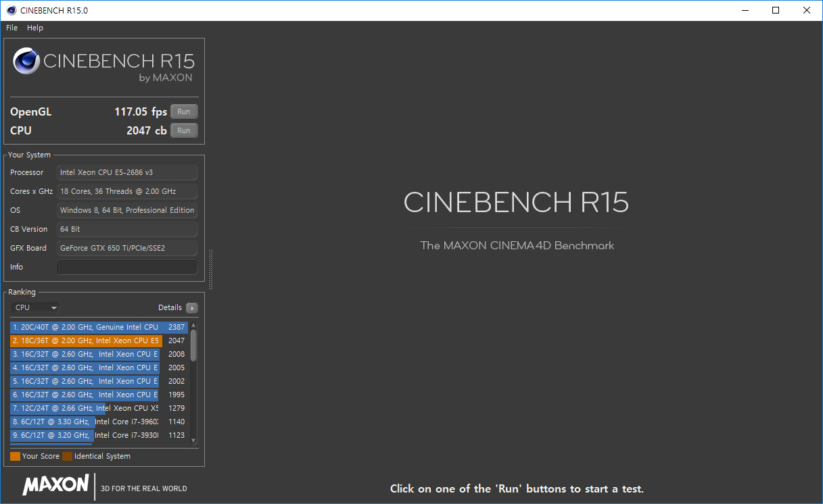
Task: Click the CPU score 2047 cb
Action: (x=147, y=131)
